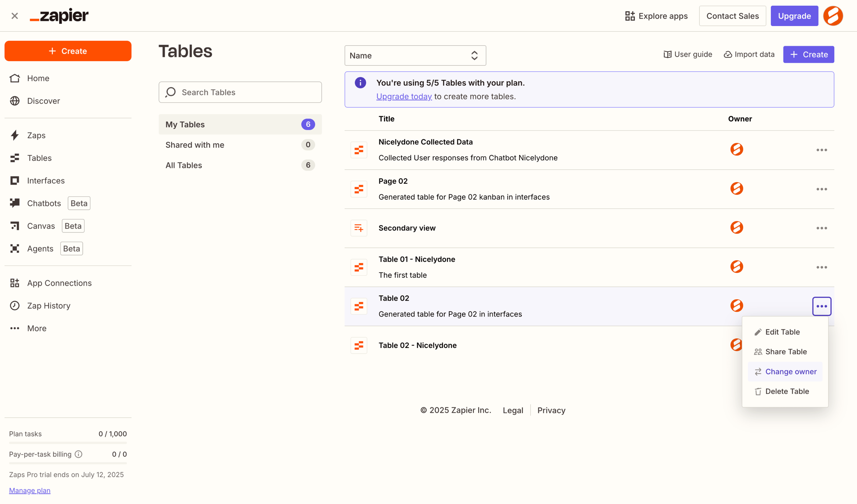This screenshot has width=857, height=504.
Task: Open Nicelydone Collected Data table
Action: [x=425, y=142]
